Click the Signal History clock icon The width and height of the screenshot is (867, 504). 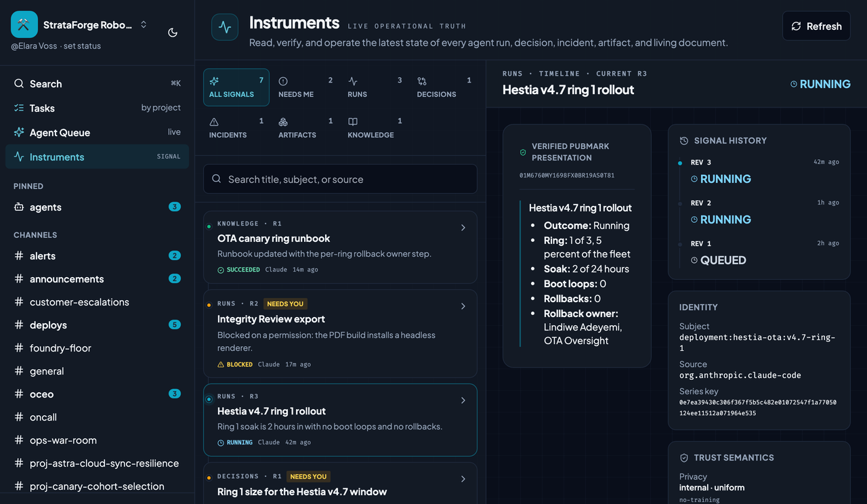pyautogui.click(x=684, y=141)
